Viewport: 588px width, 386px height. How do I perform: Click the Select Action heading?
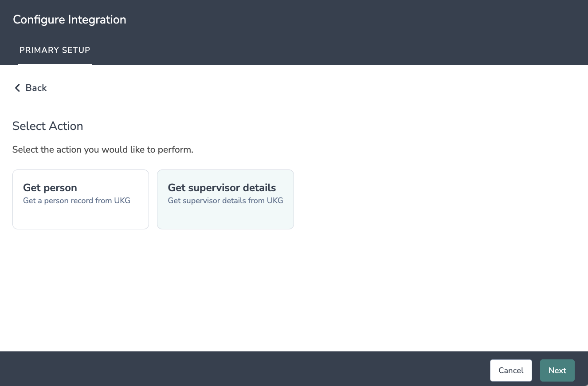tap(48, 126)
